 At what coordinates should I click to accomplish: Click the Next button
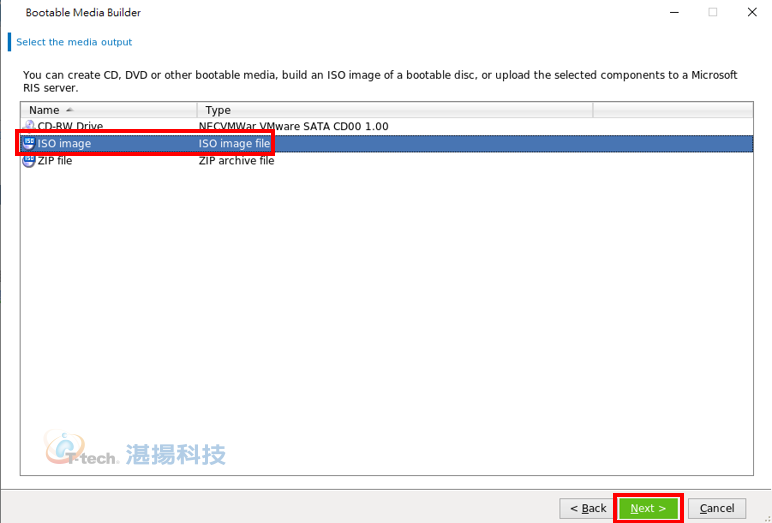(x=648, y=508)
